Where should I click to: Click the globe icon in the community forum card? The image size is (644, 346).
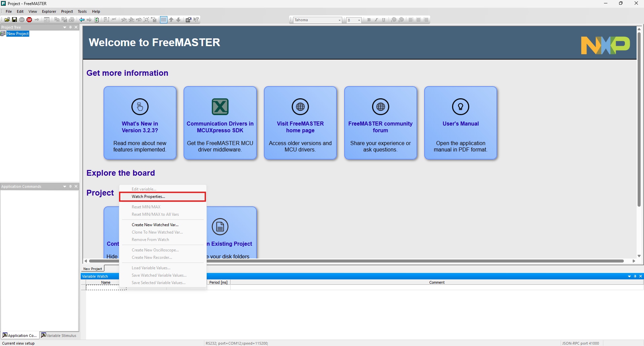(x=380, y=107)
